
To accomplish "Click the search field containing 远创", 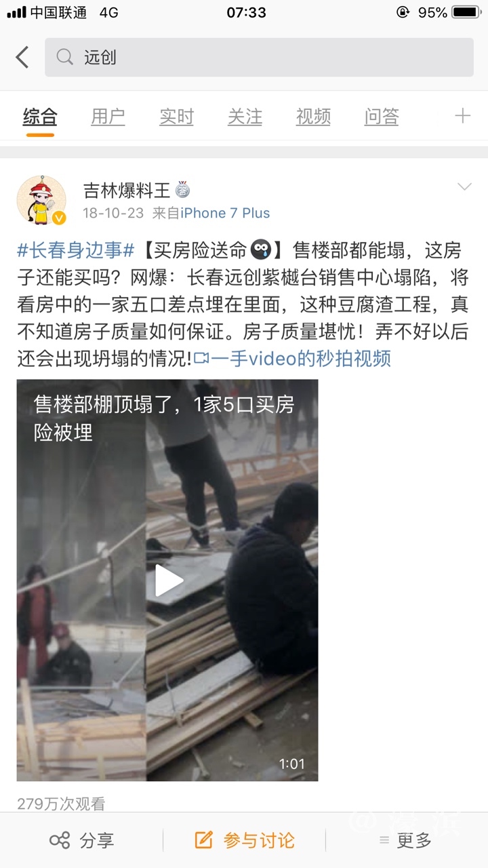I will point(259,57).
